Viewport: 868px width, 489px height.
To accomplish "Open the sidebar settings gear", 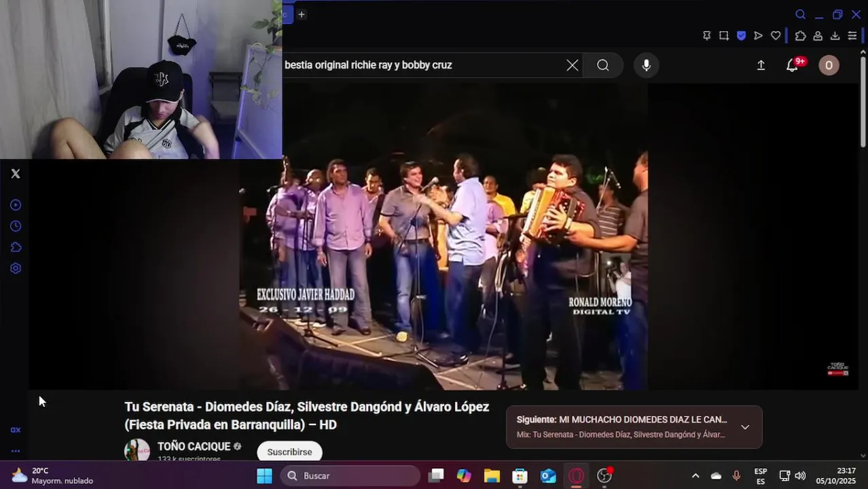I will click(16, 268).
